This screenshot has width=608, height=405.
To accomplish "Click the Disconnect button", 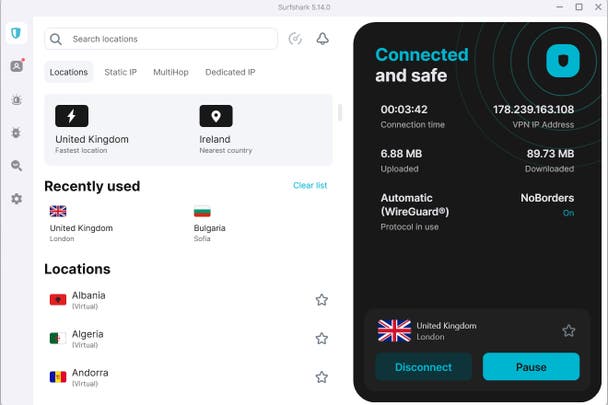I will 424,367.
